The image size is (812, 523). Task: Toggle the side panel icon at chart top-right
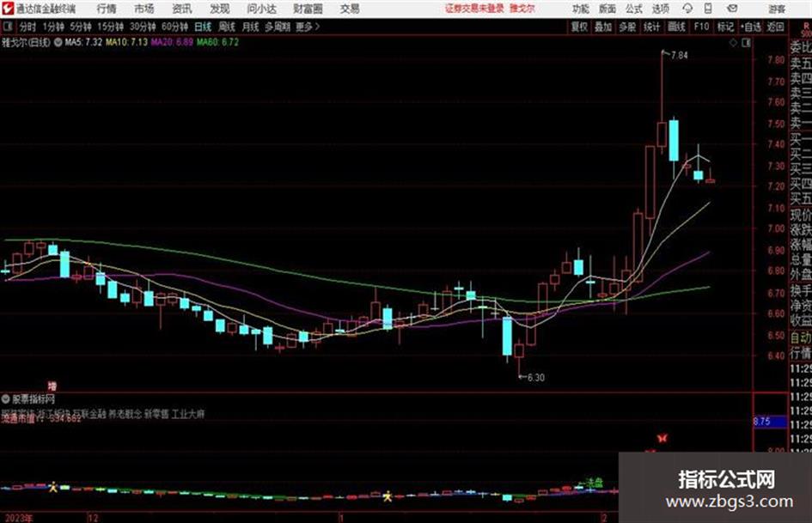click(x=746, y=43)
